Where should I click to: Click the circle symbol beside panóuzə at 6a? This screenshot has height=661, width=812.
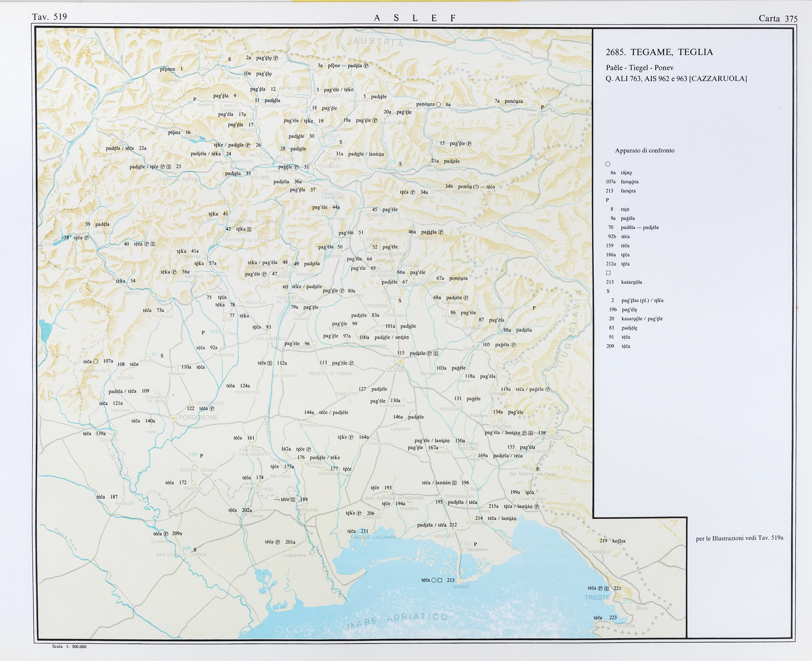(x=438, y=104)
